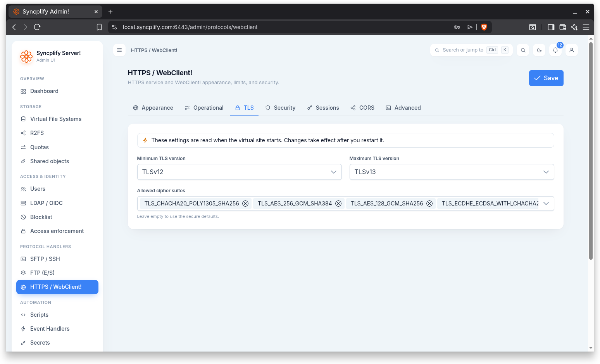Click the Syncplify flower logo
This screenshot has height=364, width=600.
(26, 56)
